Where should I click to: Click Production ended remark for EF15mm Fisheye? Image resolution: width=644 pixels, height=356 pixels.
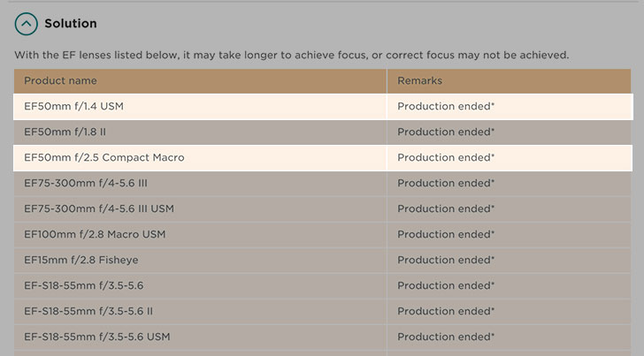coord(446,260)
